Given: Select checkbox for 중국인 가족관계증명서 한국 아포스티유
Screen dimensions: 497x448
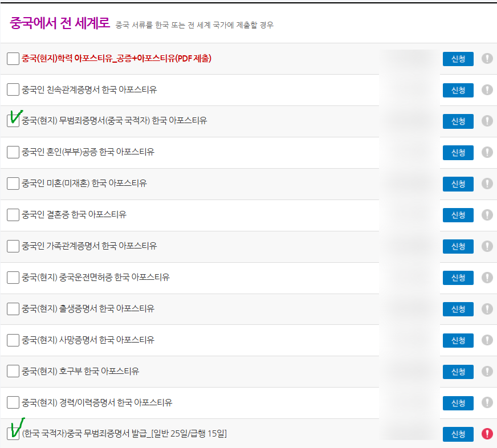Looking at the screenshot, I should (x=13, y=246).
